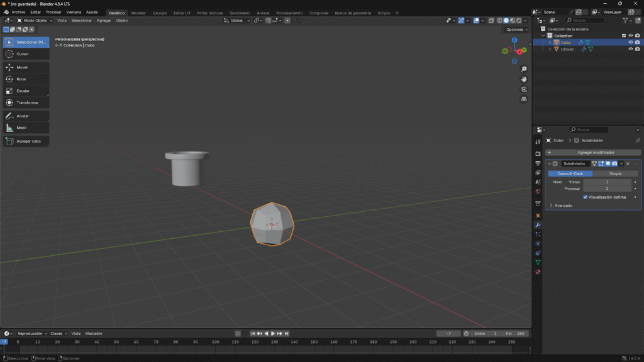This screenshot has width=644, height=362.
Task: Click the Vistas level value field
Action: pos(606,182)
